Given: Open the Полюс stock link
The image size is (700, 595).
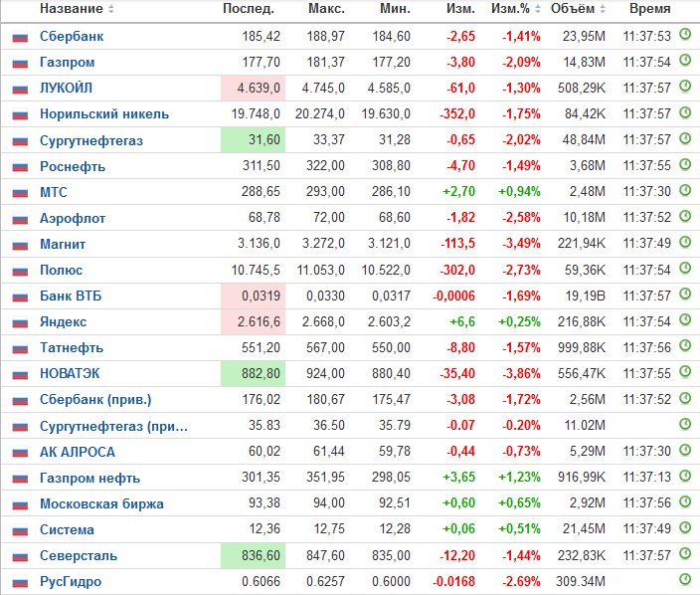Looking at the screenshot, I should coord(62,271).
